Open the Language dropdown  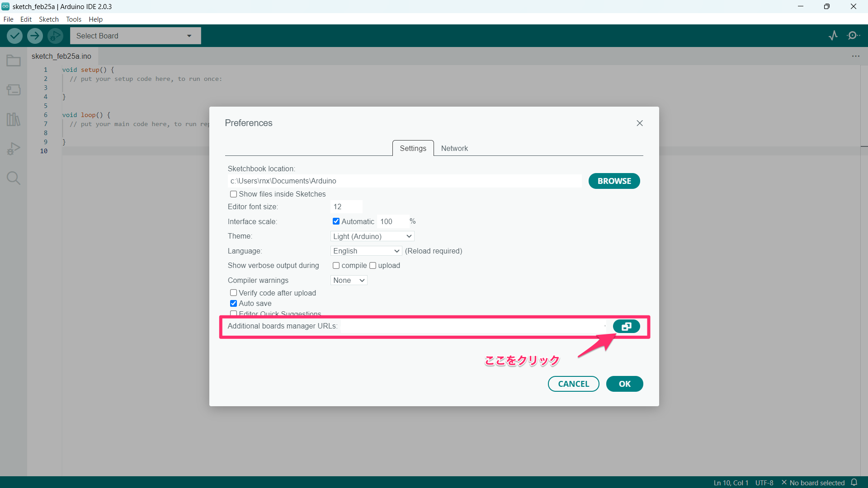pos(366,251)
